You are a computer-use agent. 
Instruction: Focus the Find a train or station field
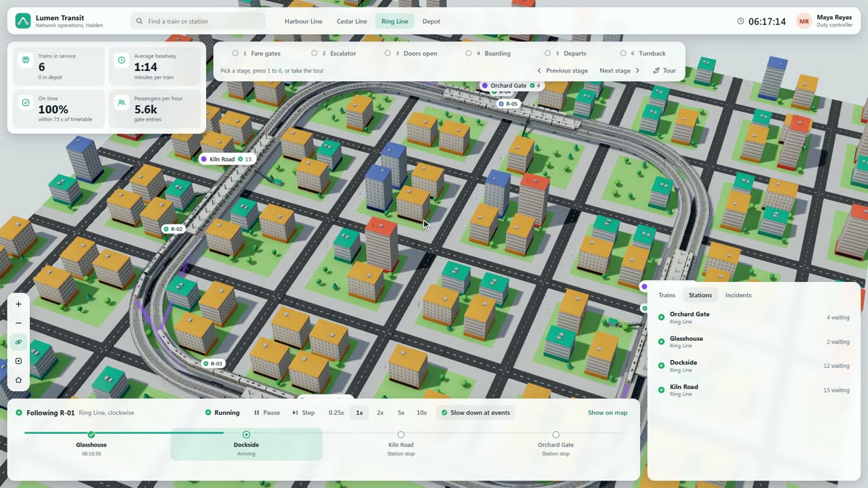tap(198, 21)
